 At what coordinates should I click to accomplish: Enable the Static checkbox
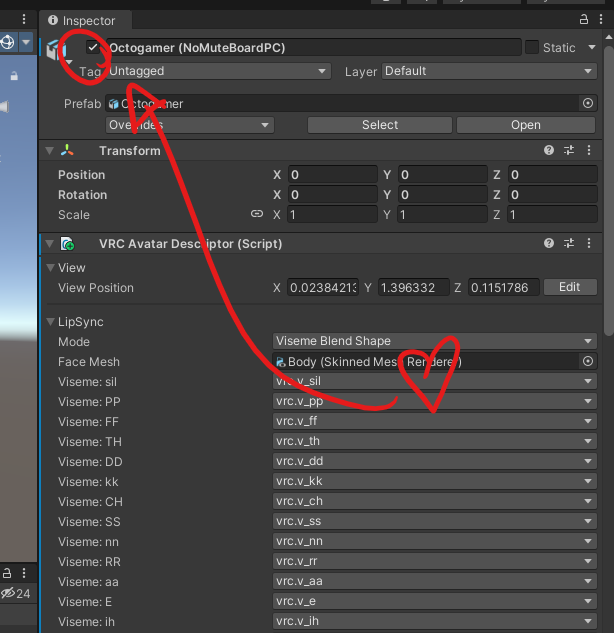[x=532, y=48]
